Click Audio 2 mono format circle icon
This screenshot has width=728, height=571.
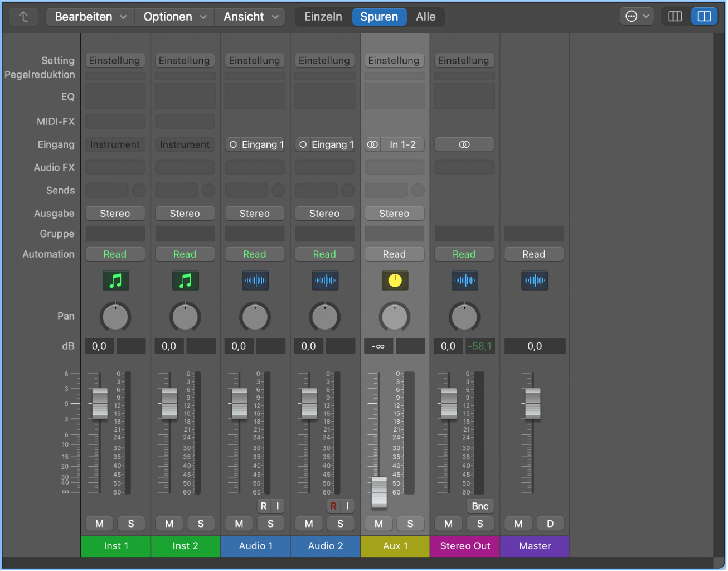[x=303, y=144]
